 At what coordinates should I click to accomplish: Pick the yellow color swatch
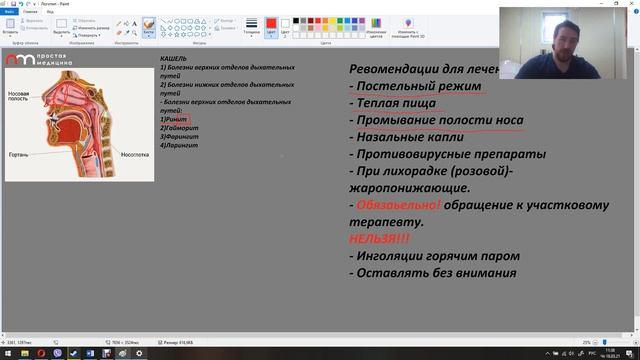(333, 21)
